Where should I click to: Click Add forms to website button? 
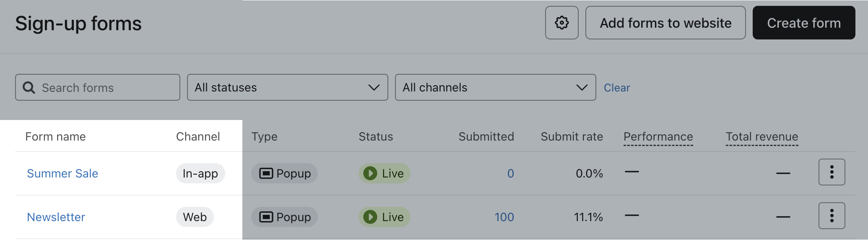pos(665,23)
